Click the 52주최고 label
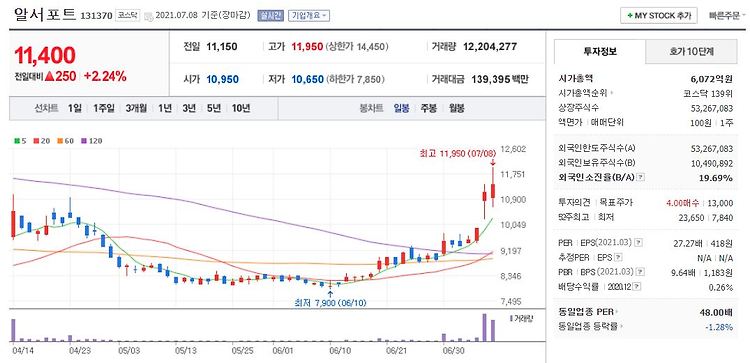Viewport: 750px width, 363px height. tap(574, 218)
